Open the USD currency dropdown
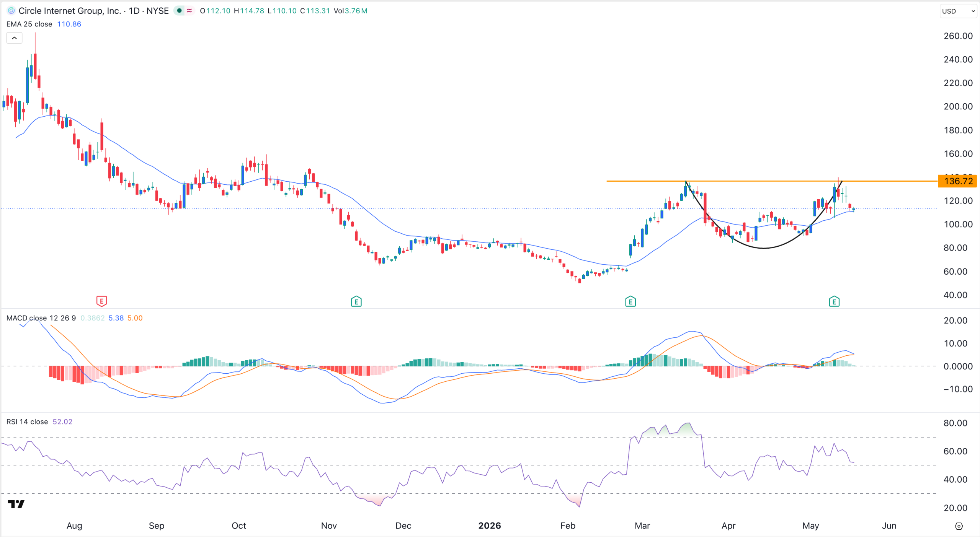Image resolution: width=980 pixels, height=537 pixels. coord(959,11)
